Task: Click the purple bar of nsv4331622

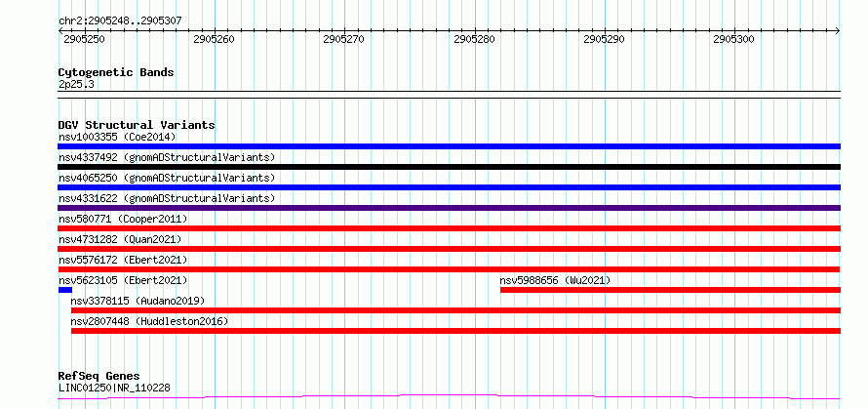Action: coord(449,208)
